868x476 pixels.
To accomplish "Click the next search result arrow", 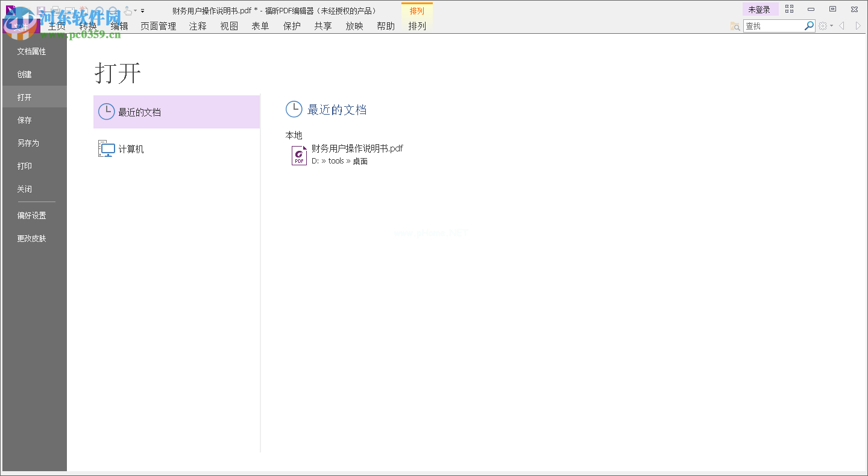I will 858,26.
